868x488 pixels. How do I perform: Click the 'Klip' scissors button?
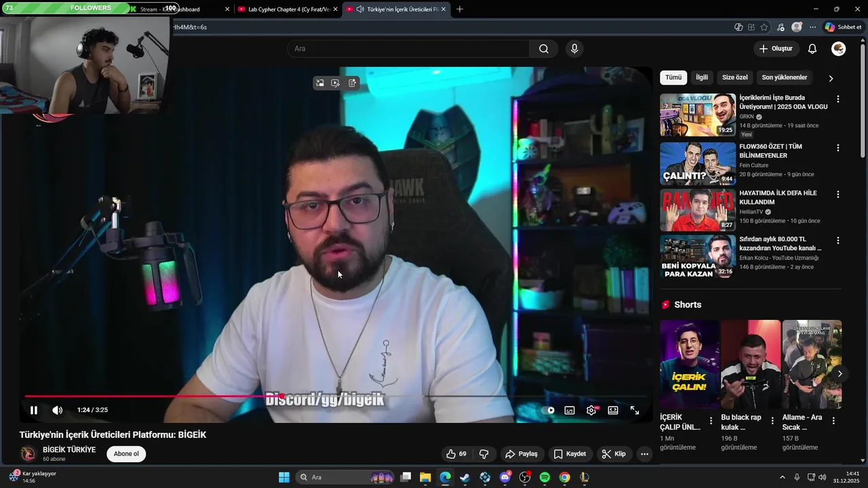614,454
